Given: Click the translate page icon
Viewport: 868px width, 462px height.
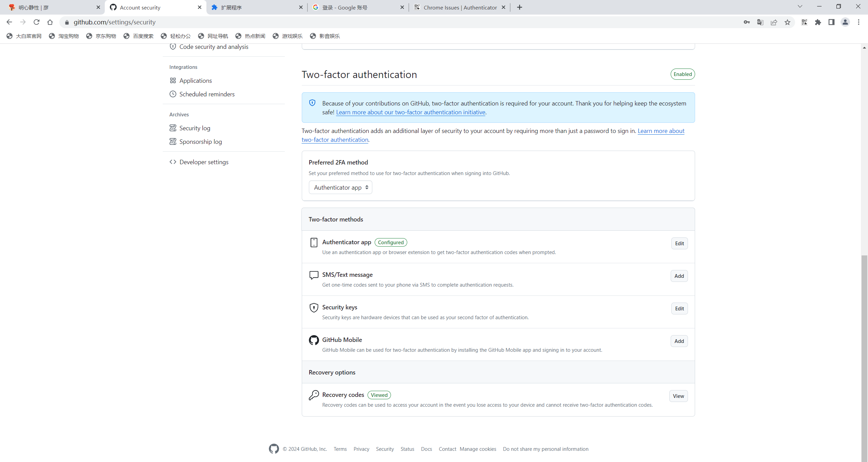Looking at the screenshot, I should click(760, 22).
